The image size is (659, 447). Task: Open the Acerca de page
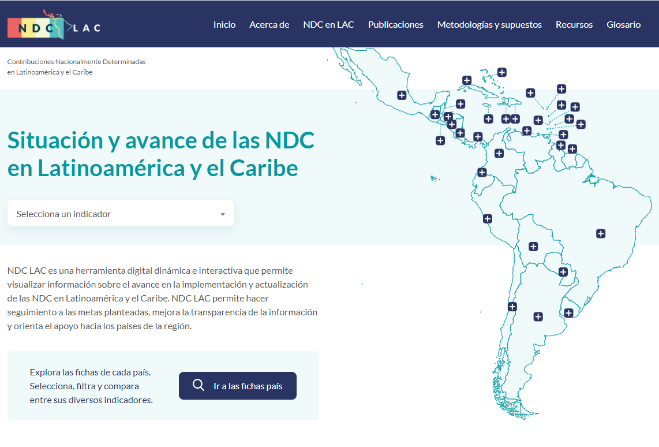click(x=269, y=25)
